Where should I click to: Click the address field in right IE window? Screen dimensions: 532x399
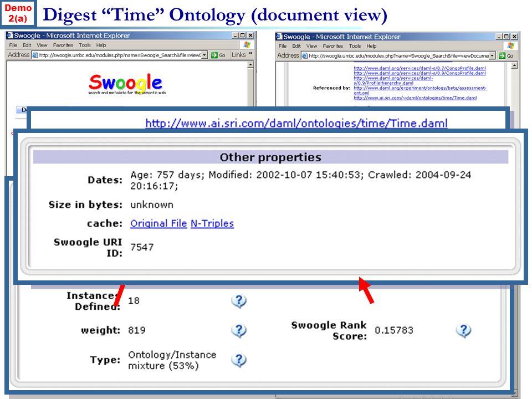click(x=398, y=55)
